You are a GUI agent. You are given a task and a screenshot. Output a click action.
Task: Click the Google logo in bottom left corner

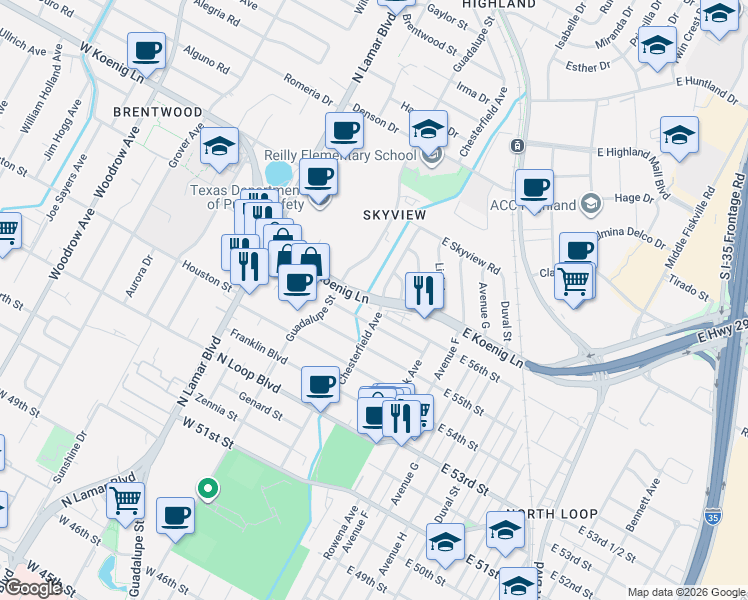coord(33,589)
